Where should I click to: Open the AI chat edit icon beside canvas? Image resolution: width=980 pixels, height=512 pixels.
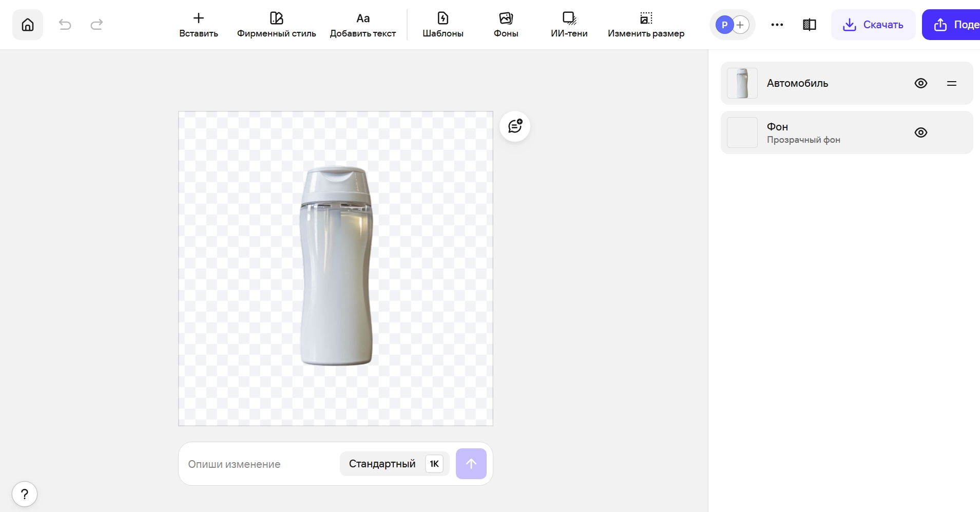515,126
